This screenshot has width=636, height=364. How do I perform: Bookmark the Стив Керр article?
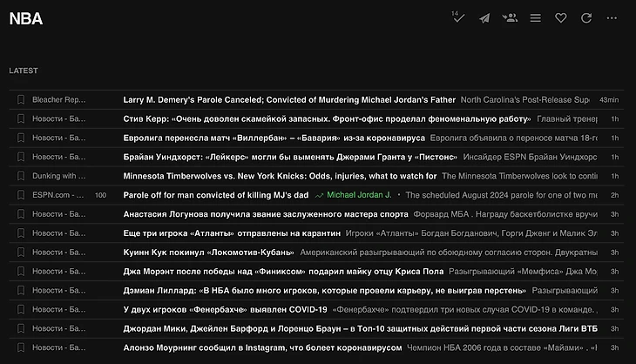pos(21,119)
